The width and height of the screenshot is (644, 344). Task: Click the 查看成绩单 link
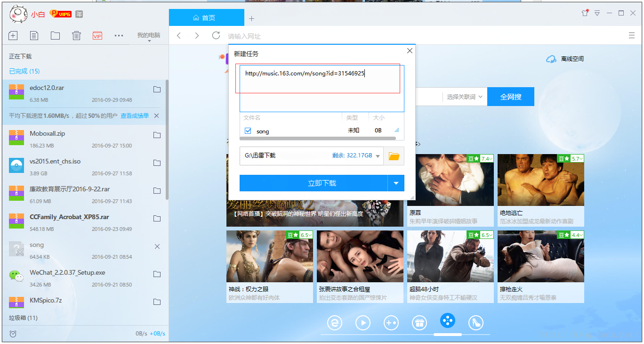[x=135, y=116]
